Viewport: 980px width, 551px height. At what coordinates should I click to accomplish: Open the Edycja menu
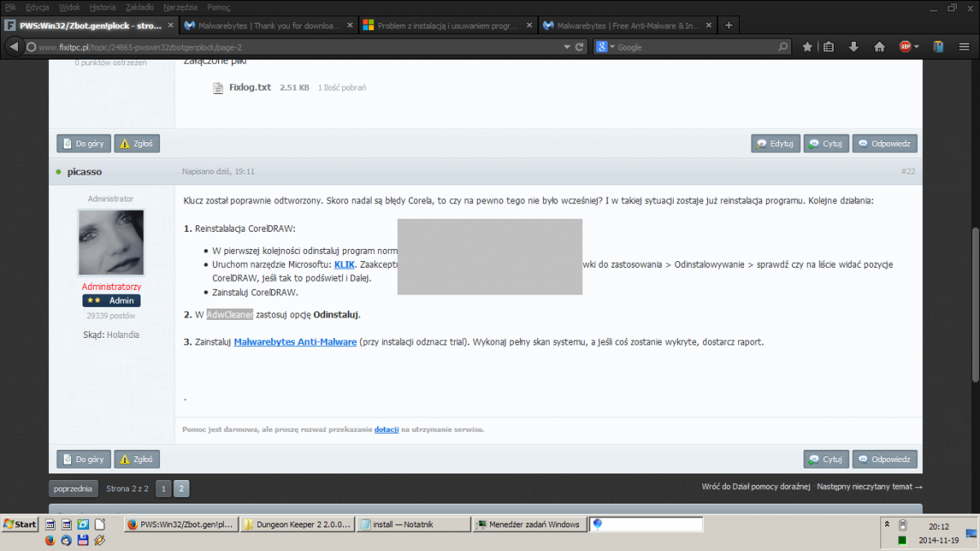tap(38, 7)
